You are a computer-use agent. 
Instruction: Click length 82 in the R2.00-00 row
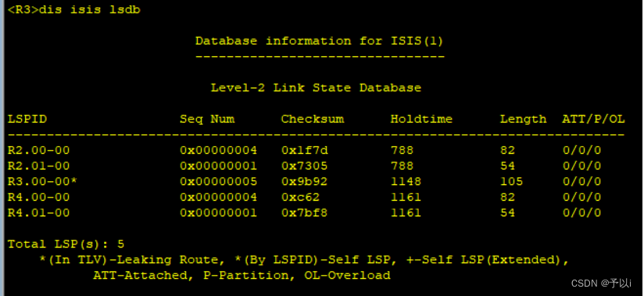pyautogui.click(x=508, y=151)
